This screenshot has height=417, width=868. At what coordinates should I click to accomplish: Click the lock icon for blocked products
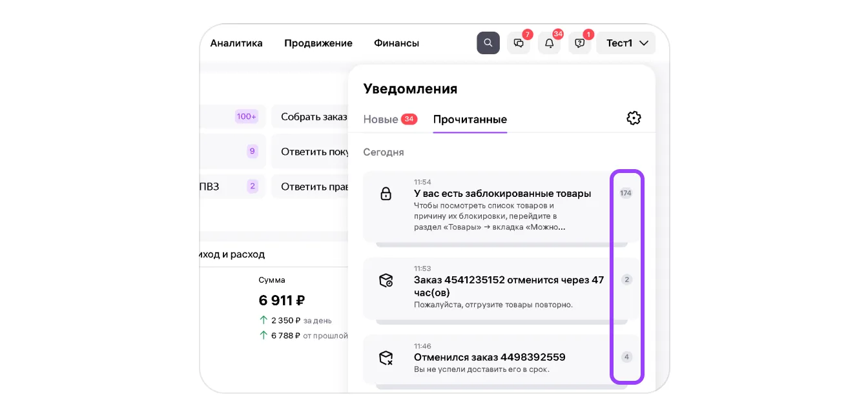386,194
